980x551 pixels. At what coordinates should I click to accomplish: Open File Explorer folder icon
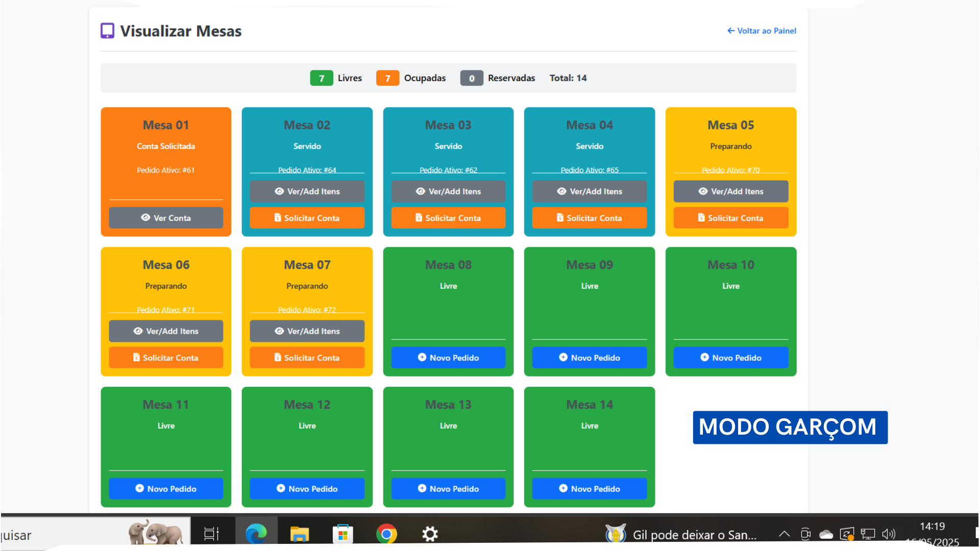pos(300,534)
